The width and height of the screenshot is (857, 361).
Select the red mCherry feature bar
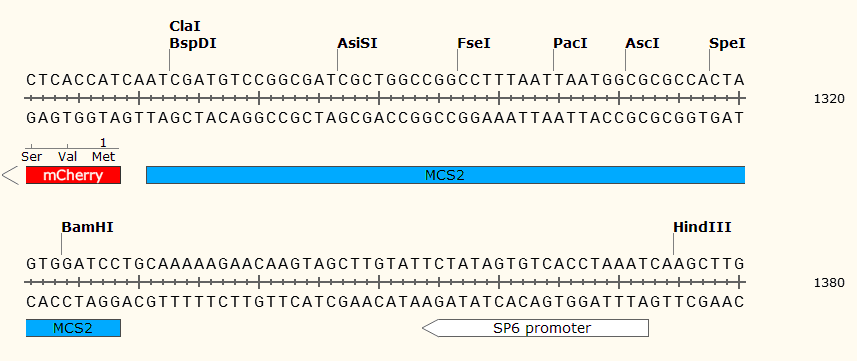pyautogui.click(x=73, y=176)
